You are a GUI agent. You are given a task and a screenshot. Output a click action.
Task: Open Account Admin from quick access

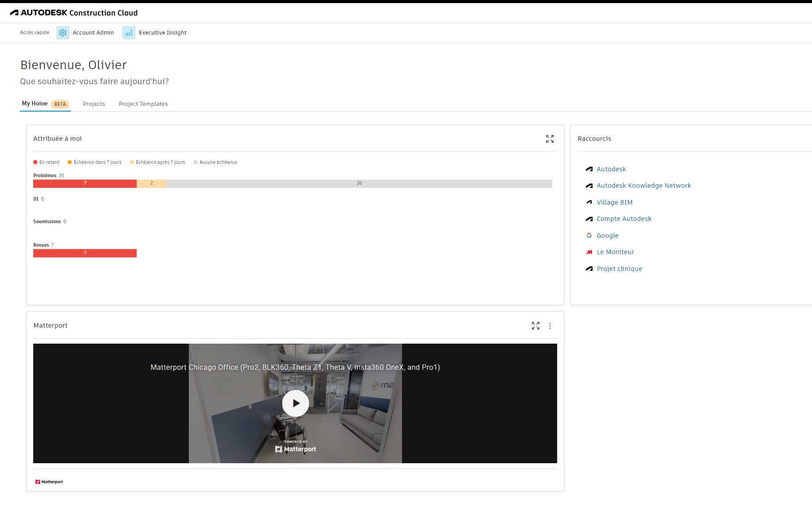tap(93, 32)
